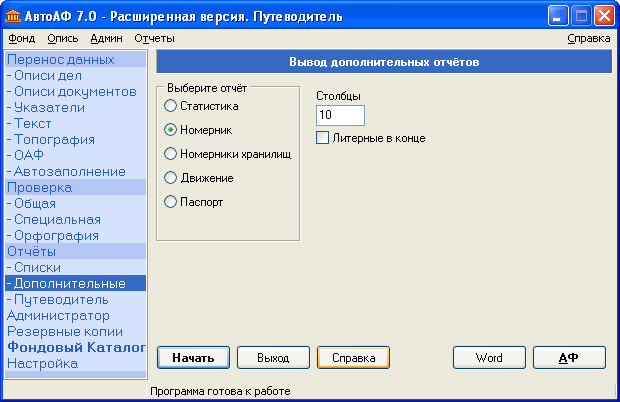Minimize the АвтоАФ window
Image resolution: width=620 pixels, height=402 pixels.
click(x=557, y=16)
